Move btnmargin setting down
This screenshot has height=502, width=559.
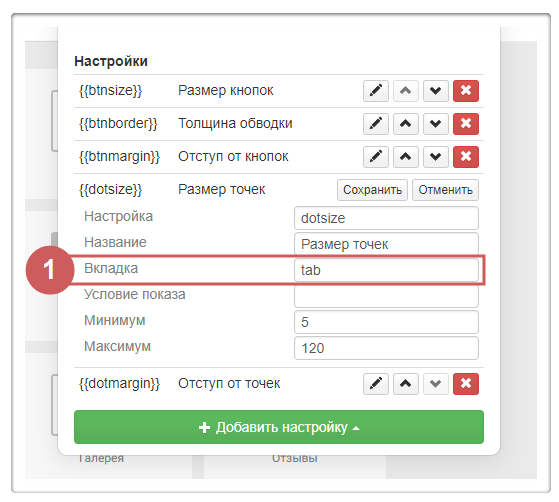[436, 157]
